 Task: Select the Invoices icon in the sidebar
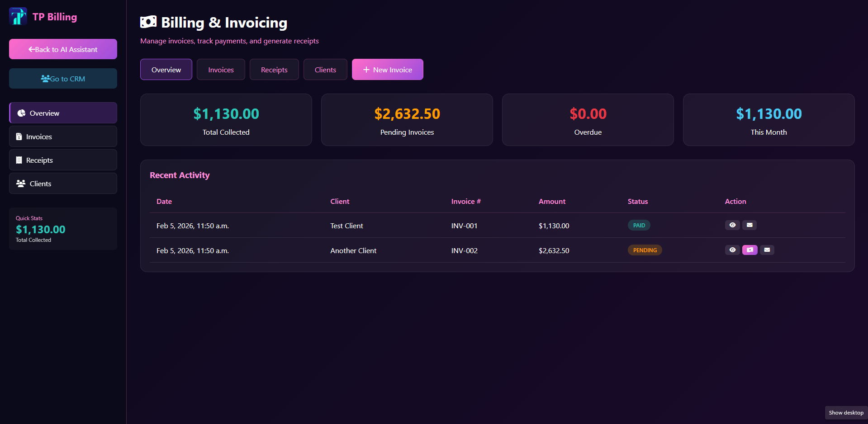[19, 136]
